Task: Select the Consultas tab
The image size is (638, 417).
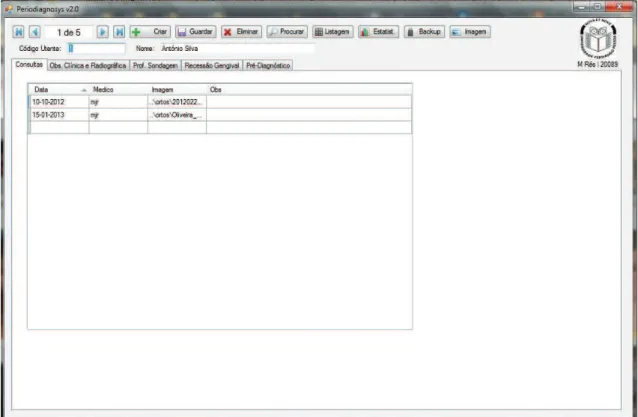Action: tap(29, 65)
